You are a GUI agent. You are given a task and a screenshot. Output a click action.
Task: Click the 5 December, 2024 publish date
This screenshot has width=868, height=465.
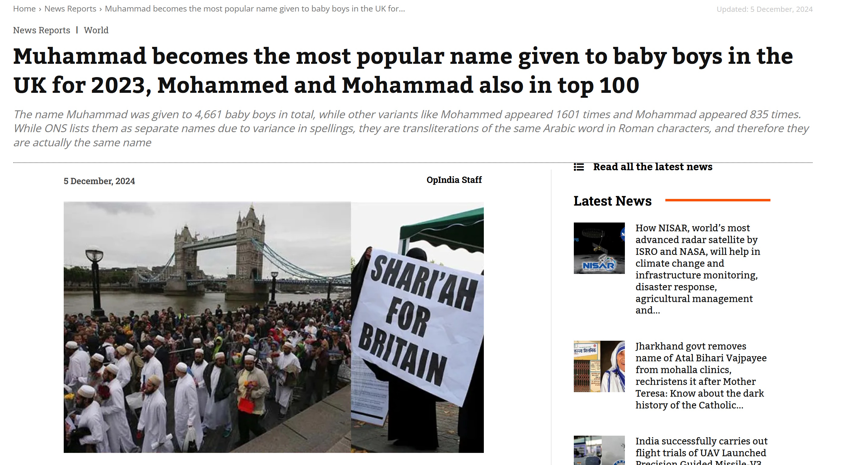coord(99,181)
